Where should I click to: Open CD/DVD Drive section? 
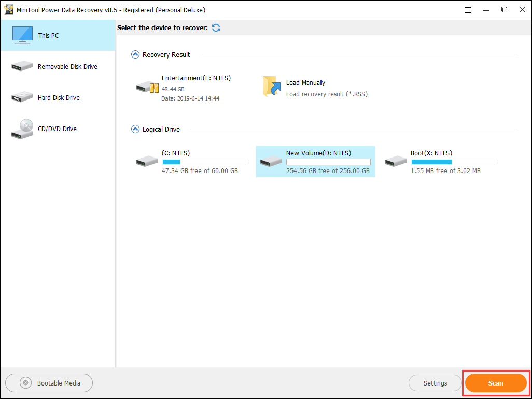pyautogui.click(x=58, y=129)
